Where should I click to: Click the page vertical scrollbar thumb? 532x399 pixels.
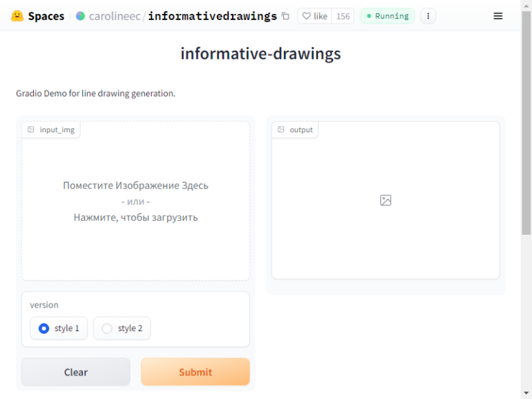[526, 123]
